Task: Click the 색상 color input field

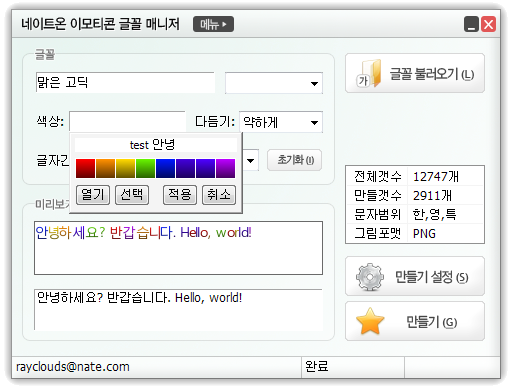Action: [127, 122]
